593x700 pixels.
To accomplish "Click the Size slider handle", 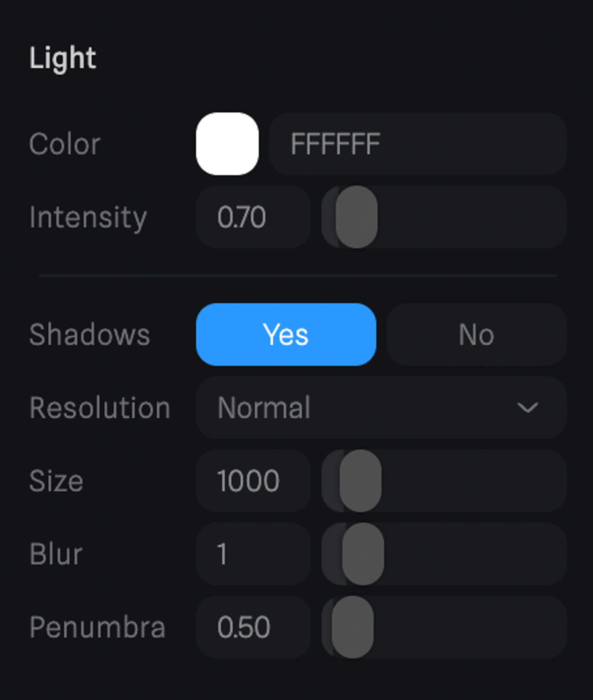I will coord(360,481).
